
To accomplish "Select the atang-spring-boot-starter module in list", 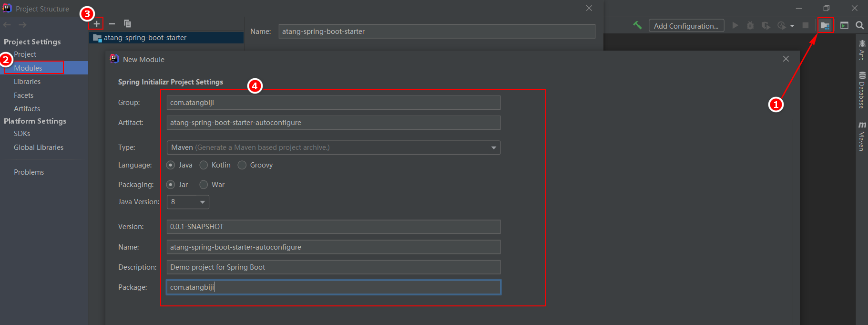I will tap(166, 38).
